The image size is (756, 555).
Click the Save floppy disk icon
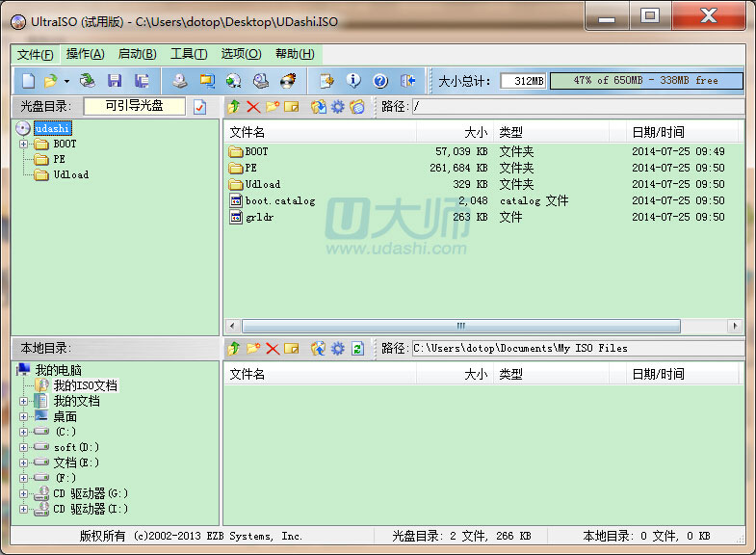pyautogui.click(x=115, y=81)
